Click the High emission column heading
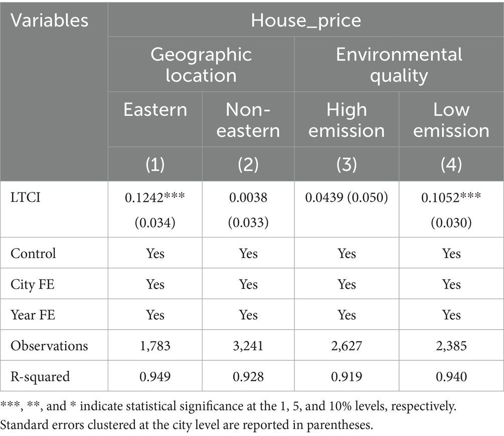Viewport: 504px width, 436px height. (347, 120)
